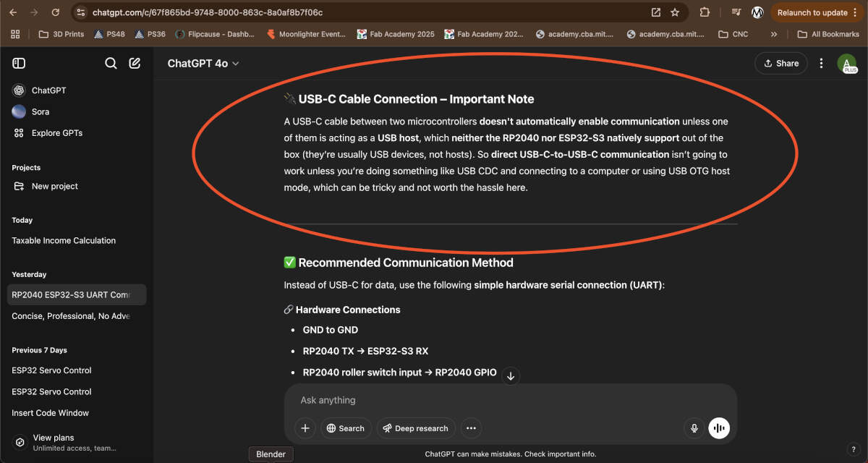This screenshot has height=463, width=868.
Task: Go forward in browser history
Action: coord(35,12)
